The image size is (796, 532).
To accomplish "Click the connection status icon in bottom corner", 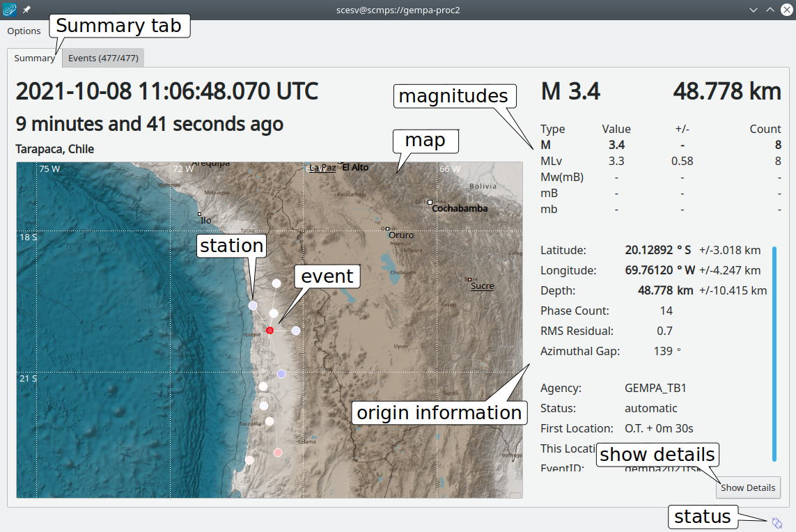I will pyautogui.click(x=777, y=522).
